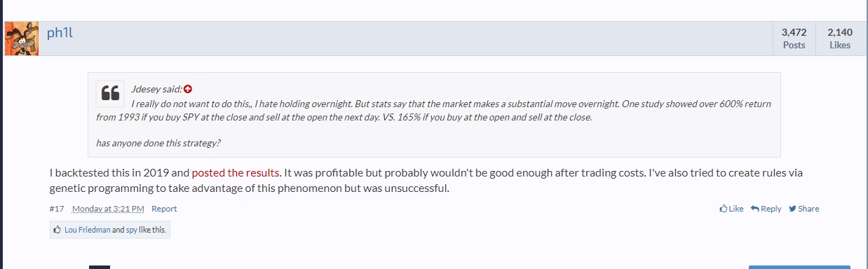Click the dark box at the bottom left

[x=100, y=267]
